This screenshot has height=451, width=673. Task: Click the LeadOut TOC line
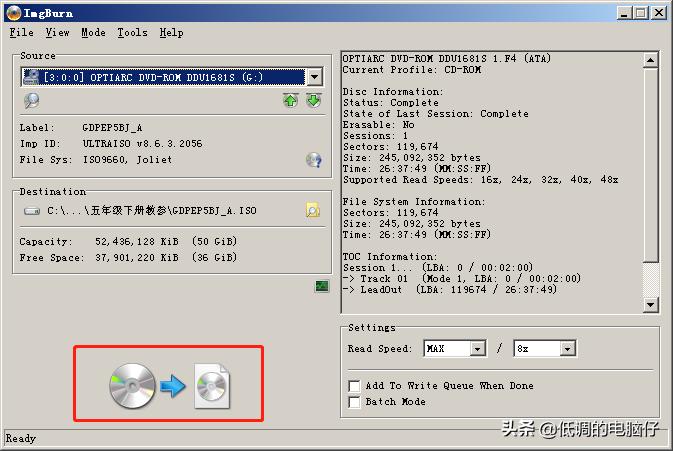449,290
